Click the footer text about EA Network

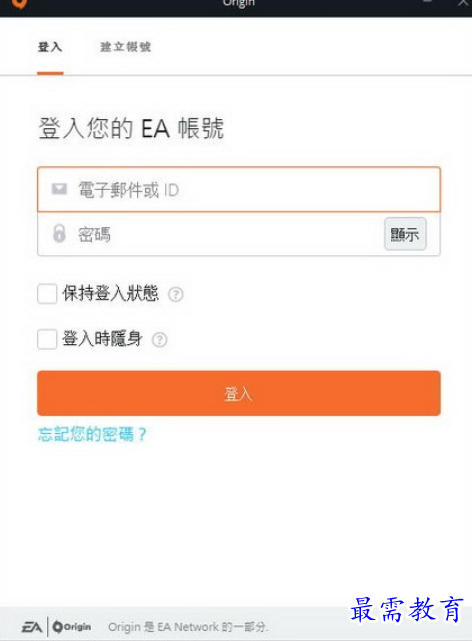pyautogui.click(x=188, y=627)
